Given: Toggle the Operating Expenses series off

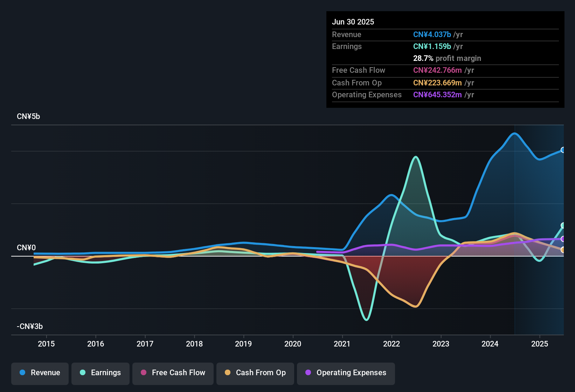Looking at the screenshot, I should coord(346,373).
